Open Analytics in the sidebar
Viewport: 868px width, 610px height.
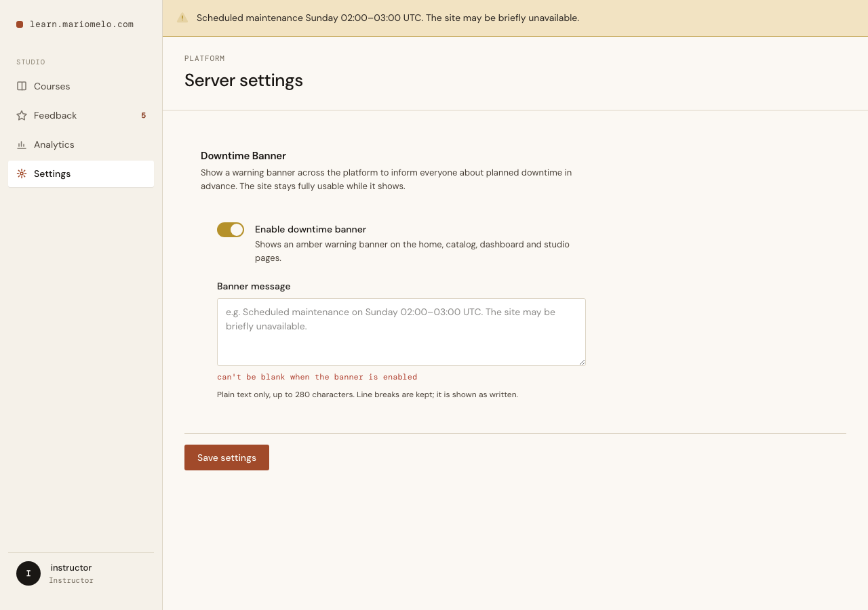coord(81,144)
